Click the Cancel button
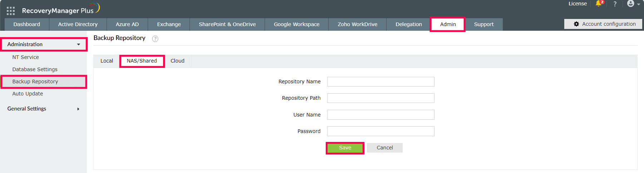The height and width of the screenshot is (173, 644). click(384, 148)
